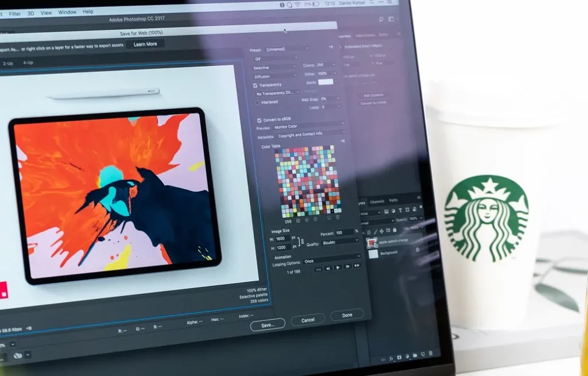The image size is (588, 376).
Task: Open the Metadata dropdown
Action: tap(311, 133)
